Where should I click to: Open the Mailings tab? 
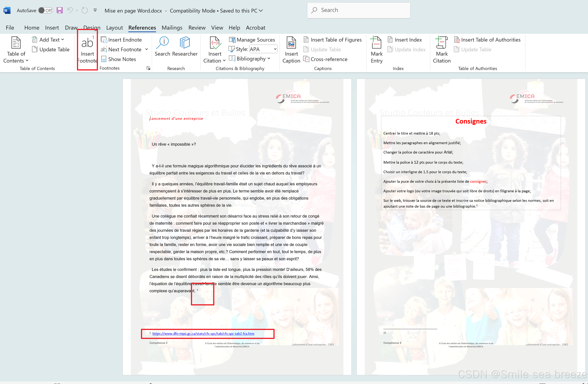click(x=172, y=28)
